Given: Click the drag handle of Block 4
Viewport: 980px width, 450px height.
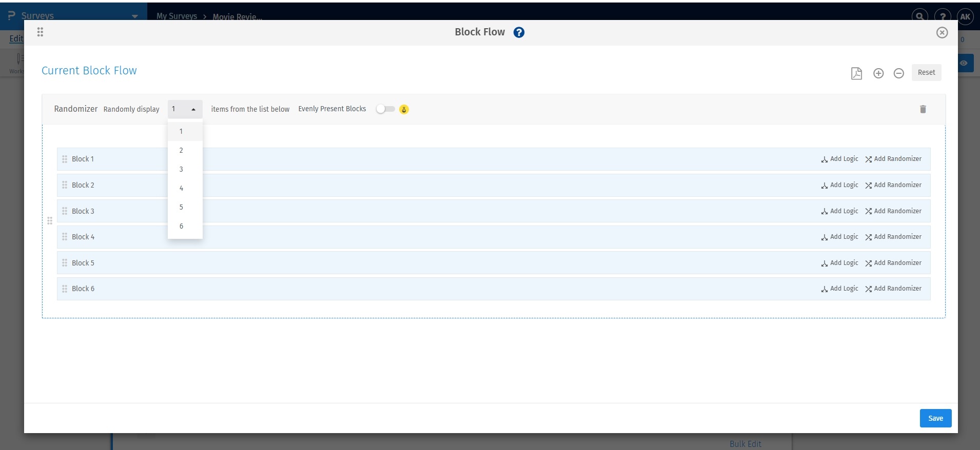Looking at the screenshot, I should 65,237.
